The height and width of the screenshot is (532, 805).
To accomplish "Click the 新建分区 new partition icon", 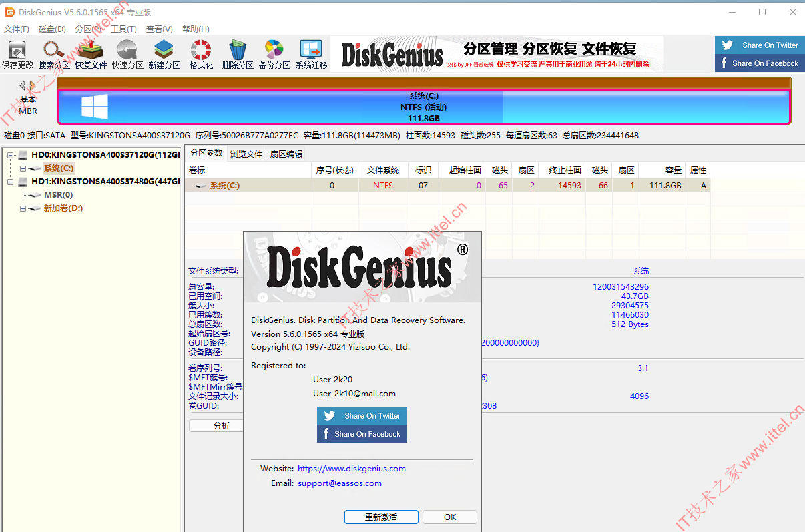I will click(164, 54).
